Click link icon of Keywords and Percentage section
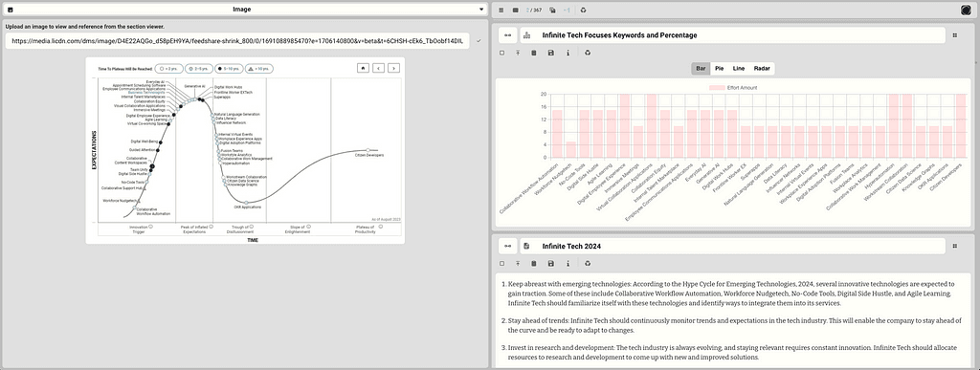 507,35
